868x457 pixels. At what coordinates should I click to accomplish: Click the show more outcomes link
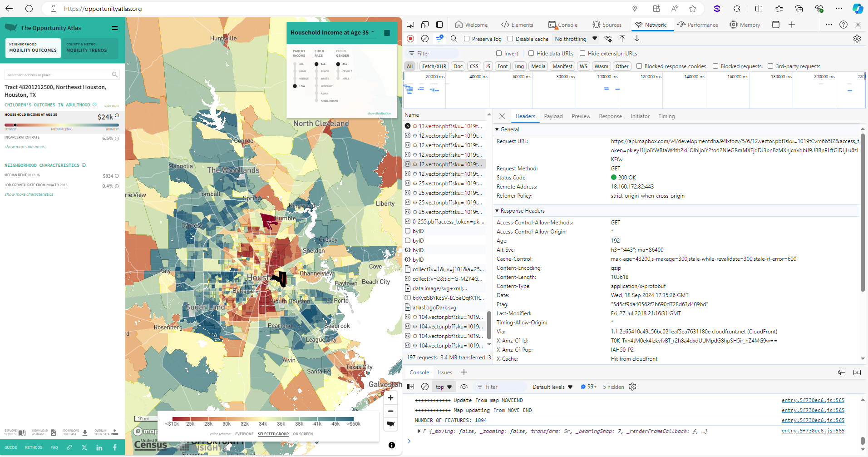pos(24,146)
